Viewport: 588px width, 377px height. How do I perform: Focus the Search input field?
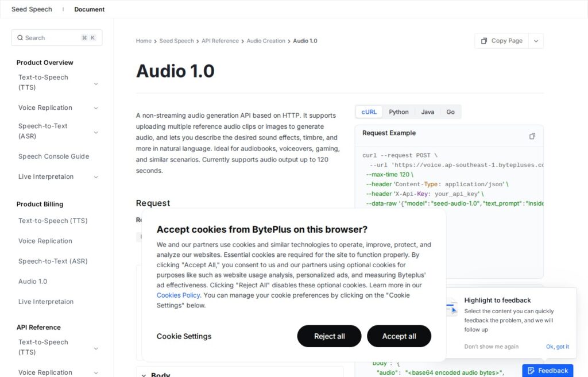pyautogui.click(x=57, y=38)
